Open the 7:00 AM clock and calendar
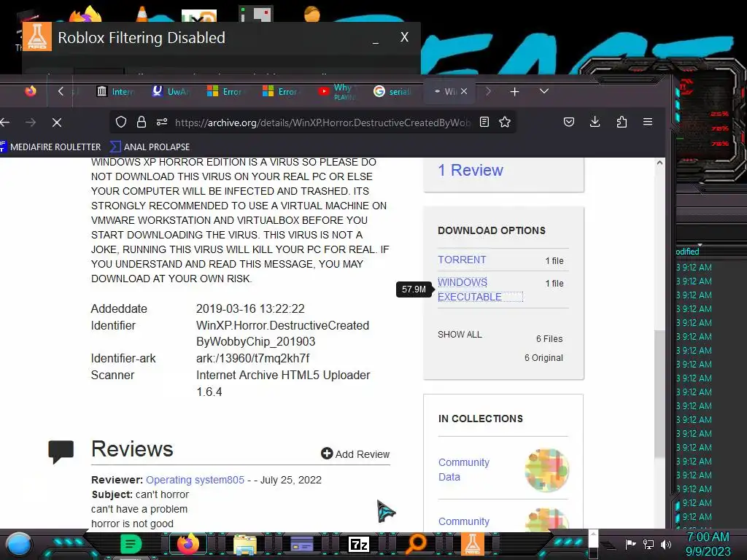The image size is (747, 560). point(708,544)
